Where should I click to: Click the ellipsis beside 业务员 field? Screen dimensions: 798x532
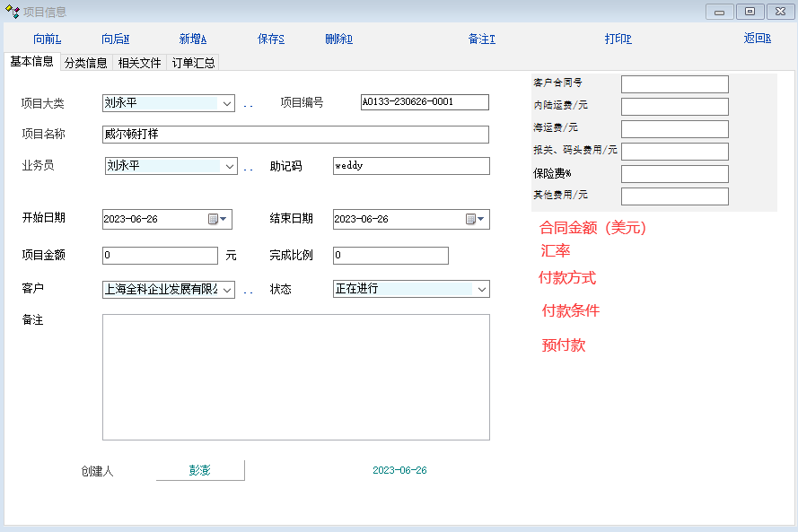pos(248,168)
